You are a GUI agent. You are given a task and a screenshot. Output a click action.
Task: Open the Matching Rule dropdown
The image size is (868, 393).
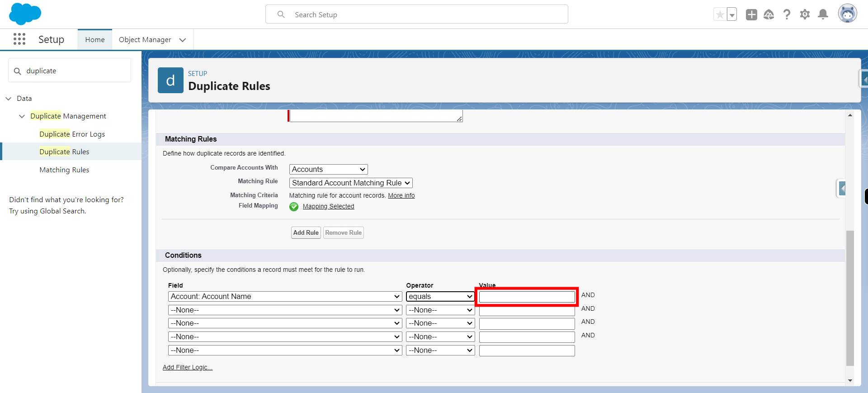[351, 183]
